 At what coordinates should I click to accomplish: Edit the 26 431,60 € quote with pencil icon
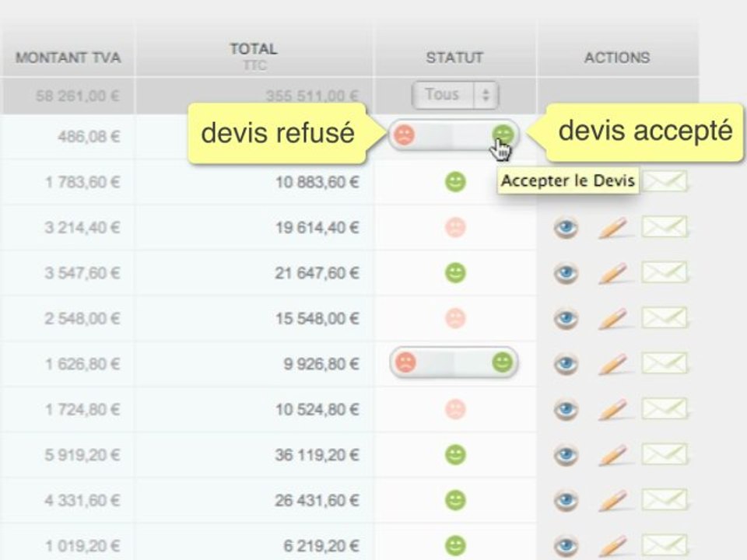click(x=614, y=500)
